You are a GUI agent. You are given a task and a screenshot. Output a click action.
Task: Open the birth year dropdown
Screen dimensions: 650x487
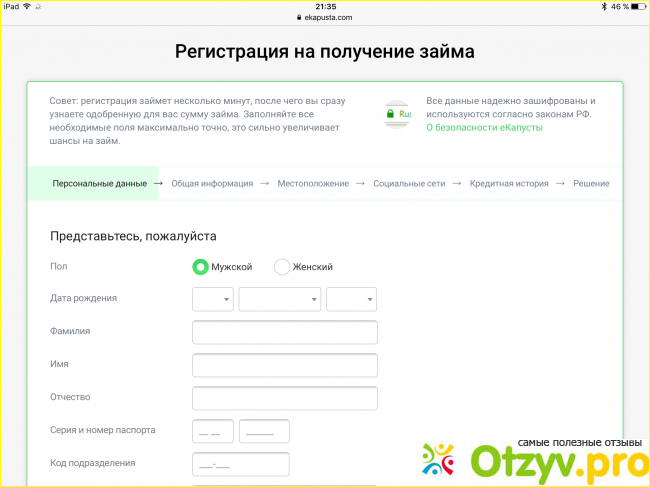tap(351, 299)
